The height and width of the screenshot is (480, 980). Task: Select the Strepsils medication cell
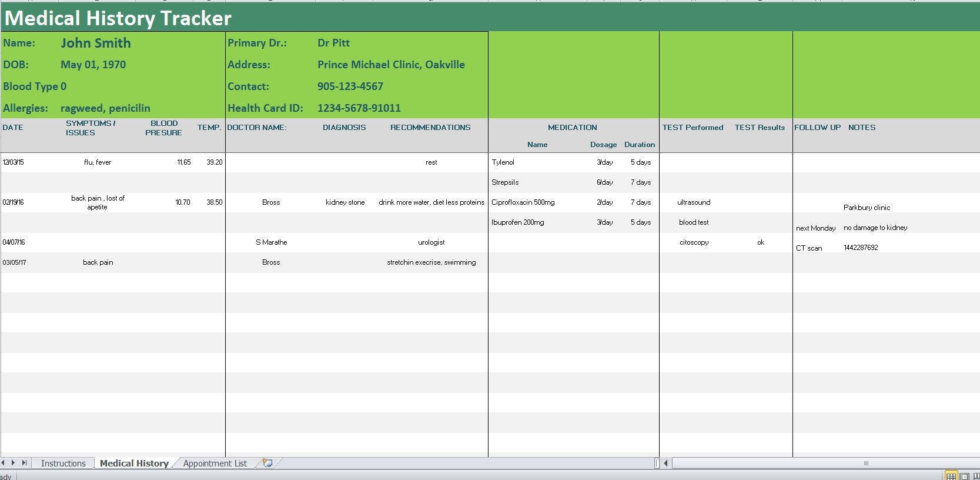pyautogui.click(x=505, y=182)
